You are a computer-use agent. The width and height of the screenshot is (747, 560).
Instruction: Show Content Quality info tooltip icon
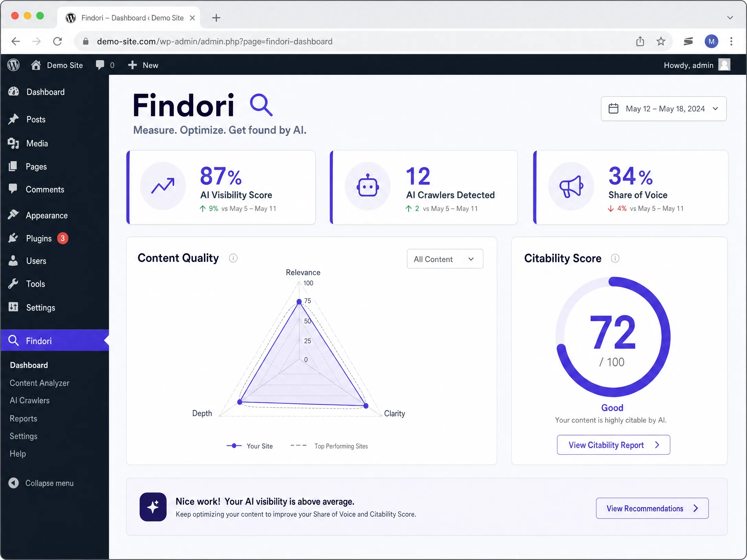pyautogui.click(x=233, y=258)
